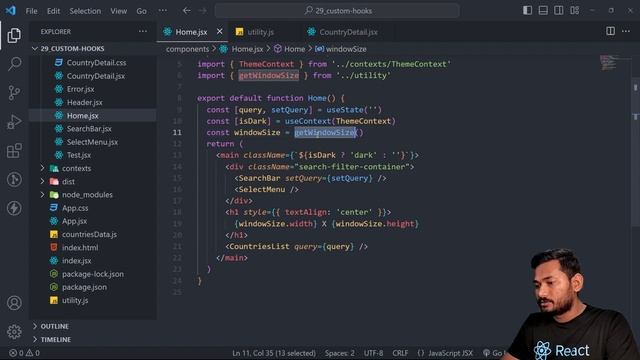Image resolution: width=640 pixels, height=360 pixels.
Task: Open the Source Control view
Action: click(x=14, y=93)
